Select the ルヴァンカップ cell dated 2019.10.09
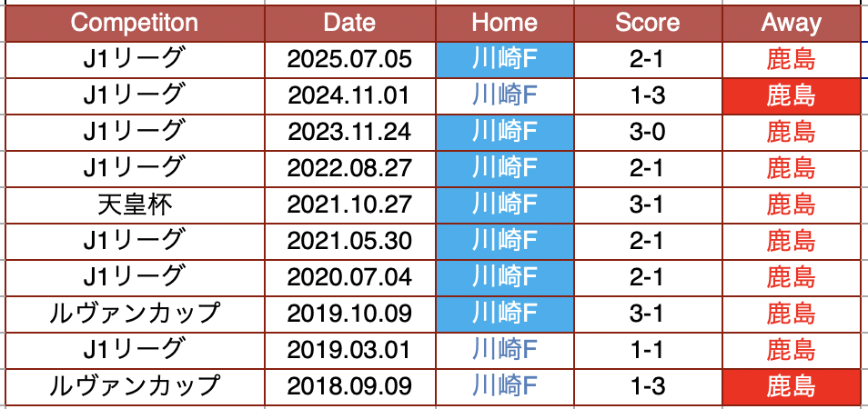 coord(134,314)
